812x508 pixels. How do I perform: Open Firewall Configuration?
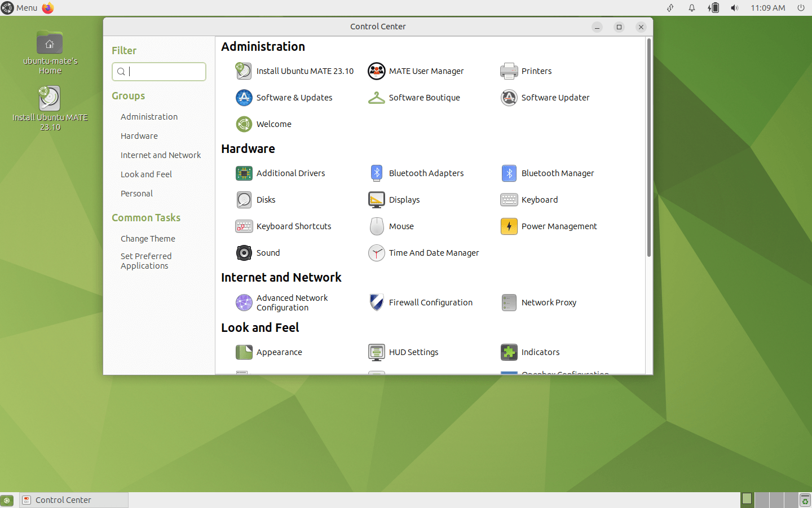click(x=420, y=303)
